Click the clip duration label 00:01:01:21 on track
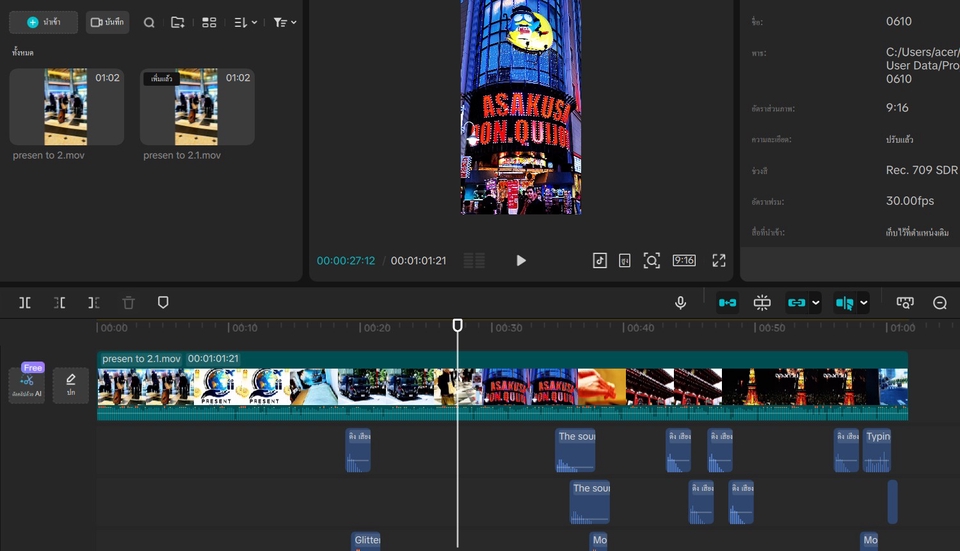 click(x=213, y=359)
